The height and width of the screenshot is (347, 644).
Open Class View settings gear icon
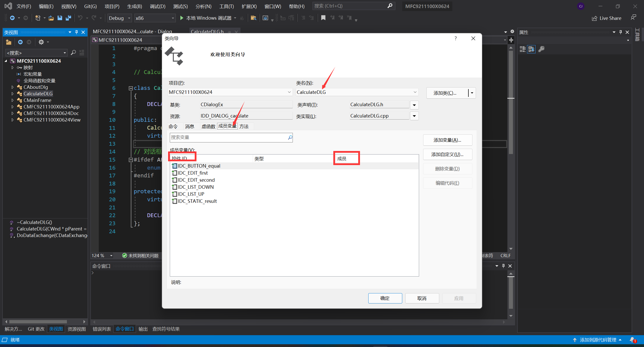[41, 42]
